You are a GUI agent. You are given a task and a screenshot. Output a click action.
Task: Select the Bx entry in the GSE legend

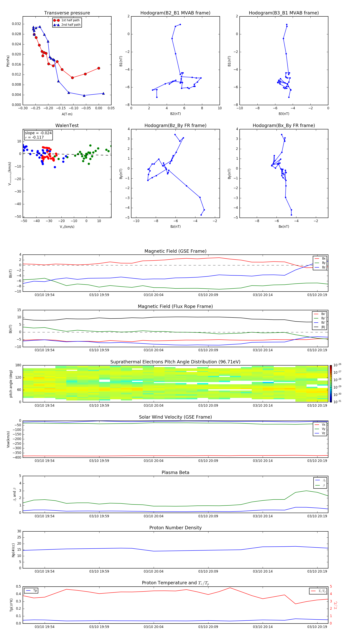320,259
